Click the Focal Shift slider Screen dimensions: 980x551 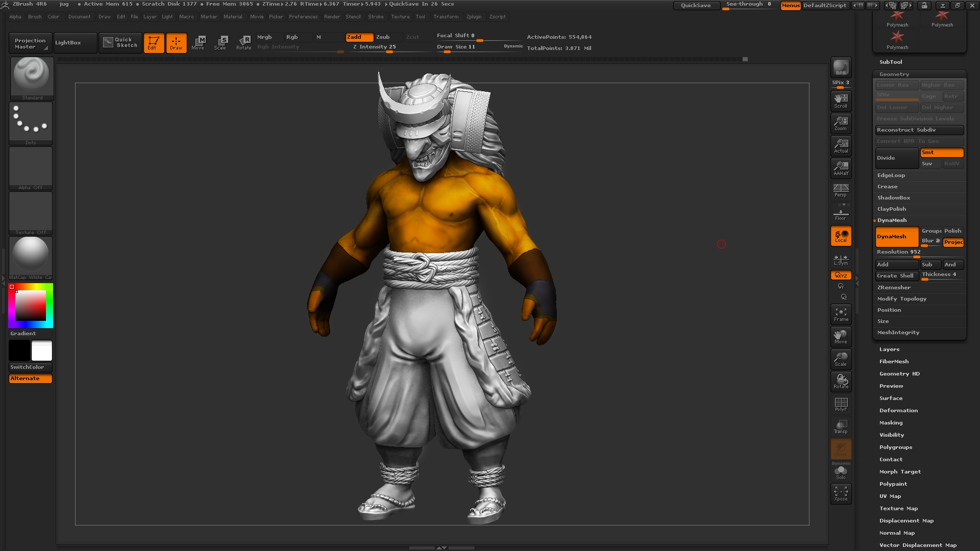click(x=478, y=36)
